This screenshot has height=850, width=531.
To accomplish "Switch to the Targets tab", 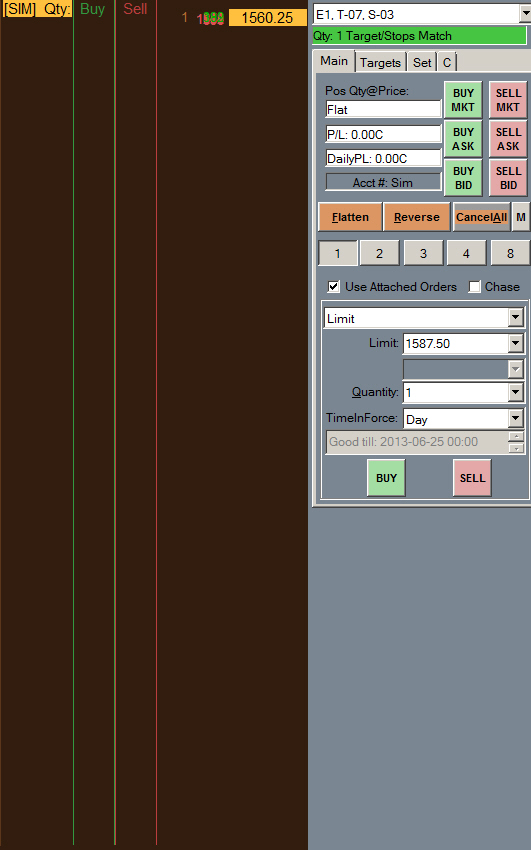I will point(380,63).
